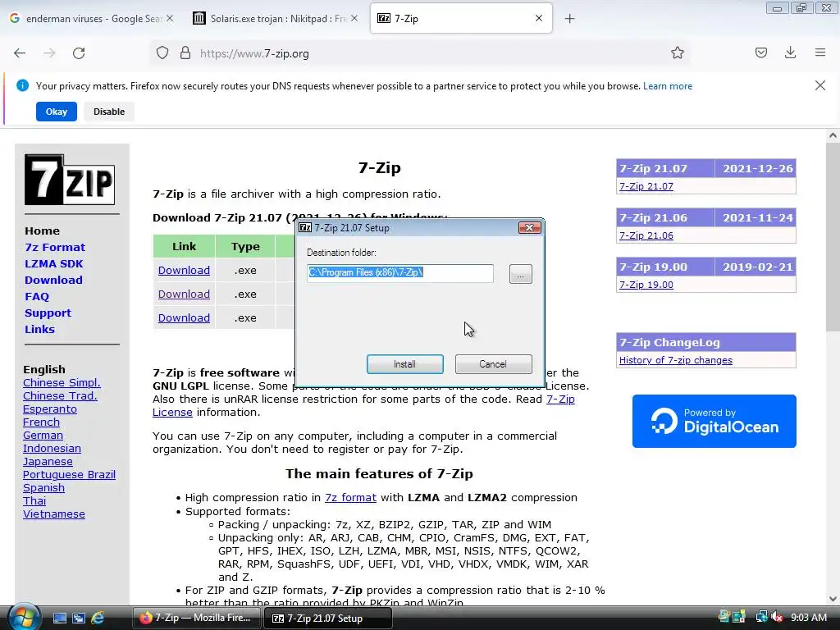Click the second Download link in the table

click(184, 294)
